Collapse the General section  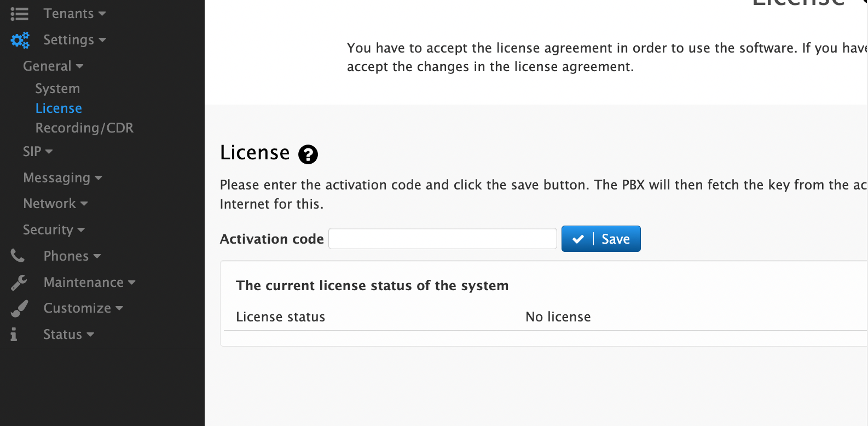(53, 66)
